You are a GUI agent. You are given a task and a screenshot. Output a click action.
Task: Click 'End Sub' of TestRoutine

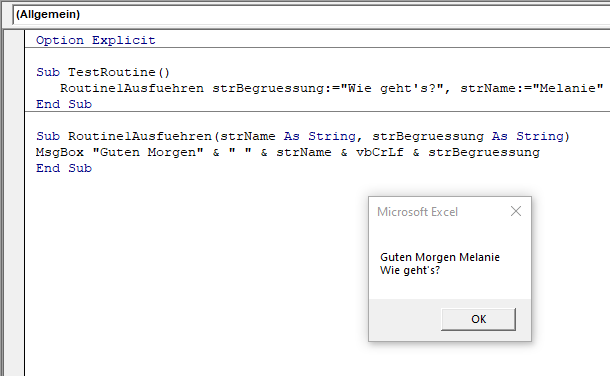tap(64, 104)
